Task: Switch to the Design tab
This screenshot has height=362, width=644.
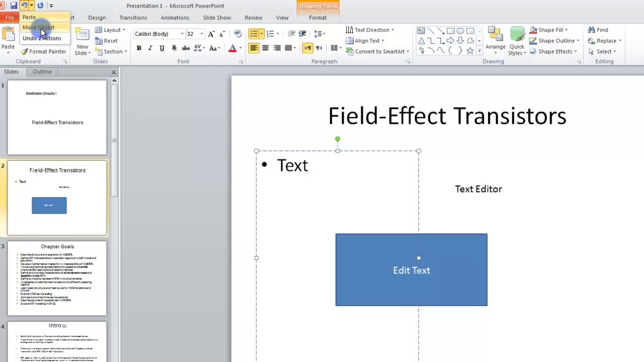Action: [97, 18]
